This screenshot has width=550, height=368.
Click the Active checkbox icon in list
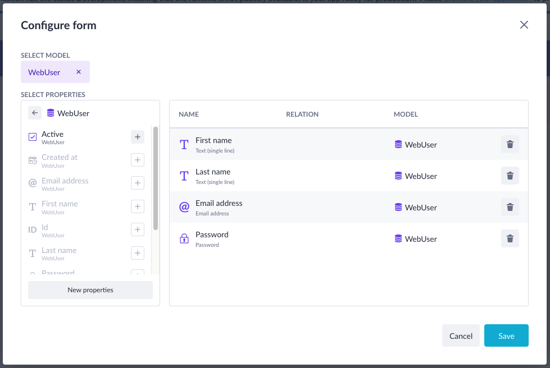(32, 137)
